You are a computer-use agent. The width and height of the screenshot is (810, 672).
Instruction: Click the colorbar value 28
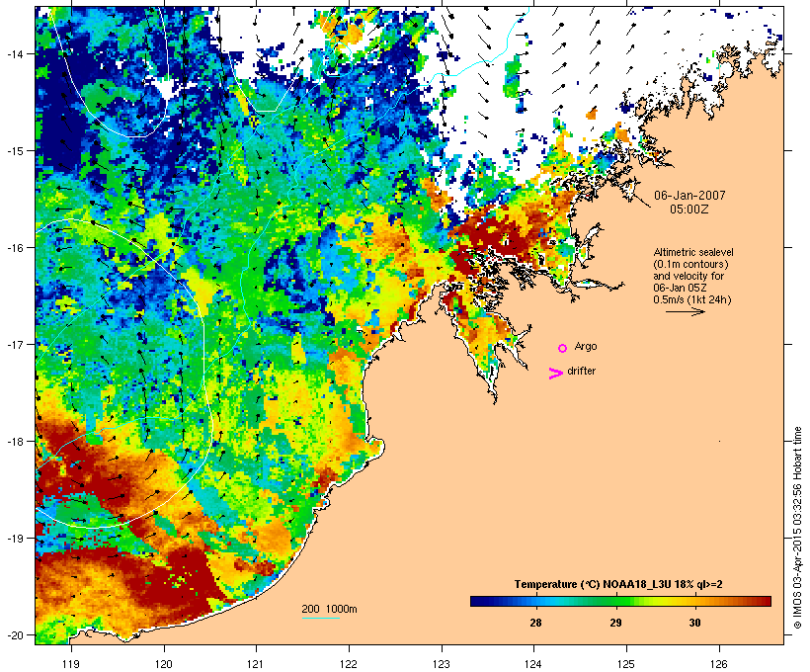click(x=535, y=623)
